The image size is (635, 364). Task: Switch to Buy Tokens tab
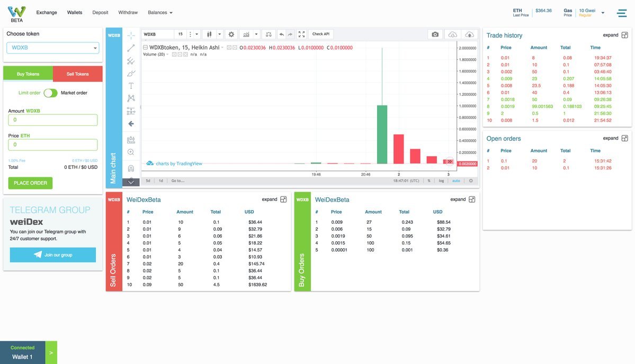pos(28,74)
